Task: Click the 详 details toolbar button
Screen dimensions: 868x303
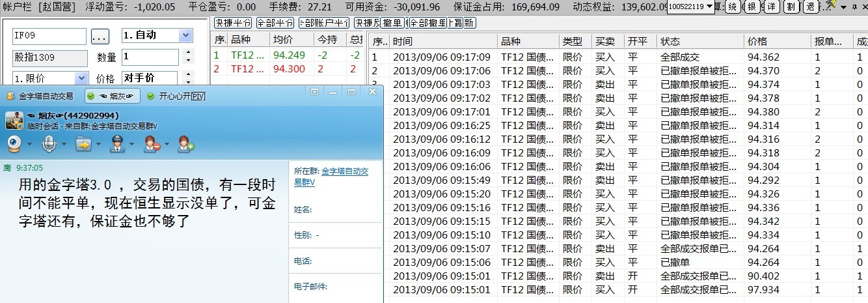Action: click(770, 7)
